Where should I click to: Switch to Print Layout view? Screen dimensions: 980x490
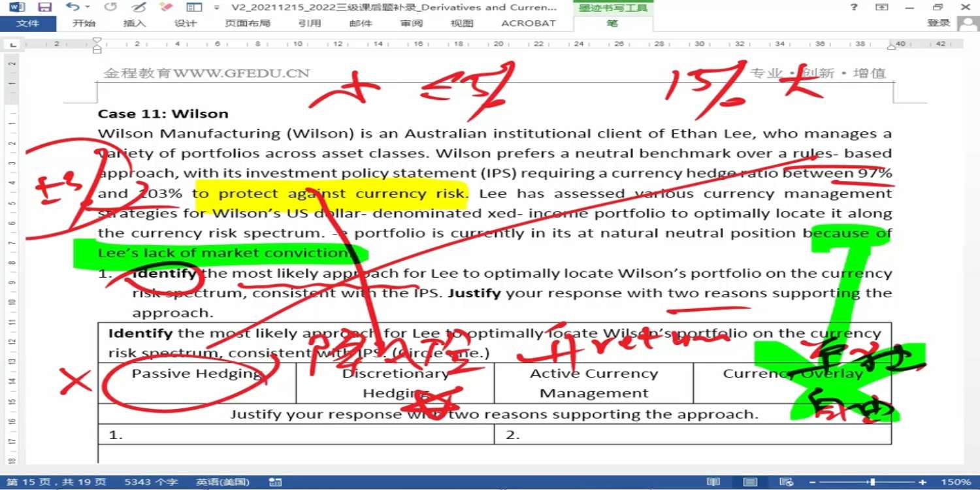(751, 482)
